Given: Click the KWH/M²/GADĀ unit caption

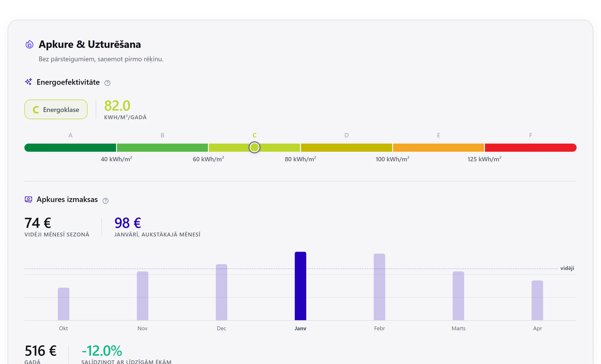Looking at the screenshot, I should 125,117.
